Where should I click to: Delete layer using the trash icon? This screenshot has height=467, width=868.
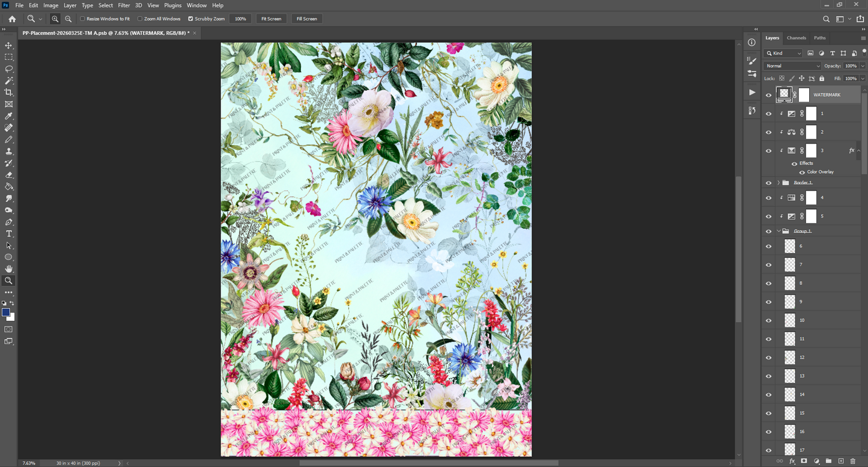pyautogui.click(x=853, y=461)
